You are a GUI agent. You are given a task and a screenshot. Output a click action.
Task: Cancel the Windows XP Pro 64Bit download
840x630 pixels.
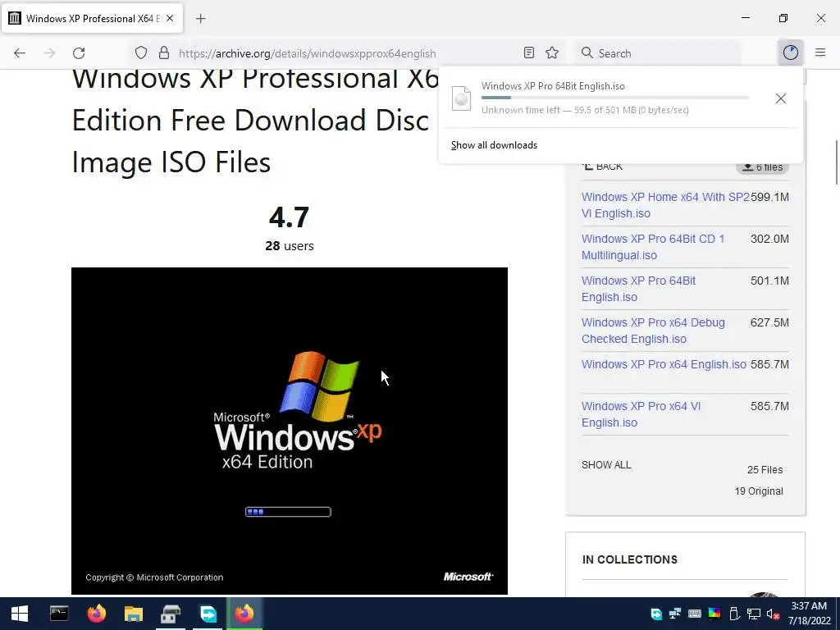click(x=781, y=98)
